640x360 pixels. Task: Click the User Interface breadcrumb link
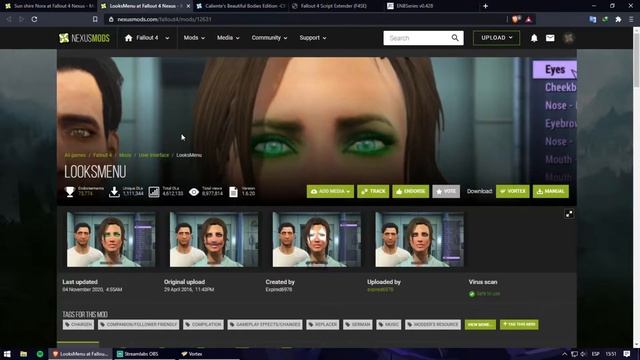pyautogui.click(x=154, y=155)
